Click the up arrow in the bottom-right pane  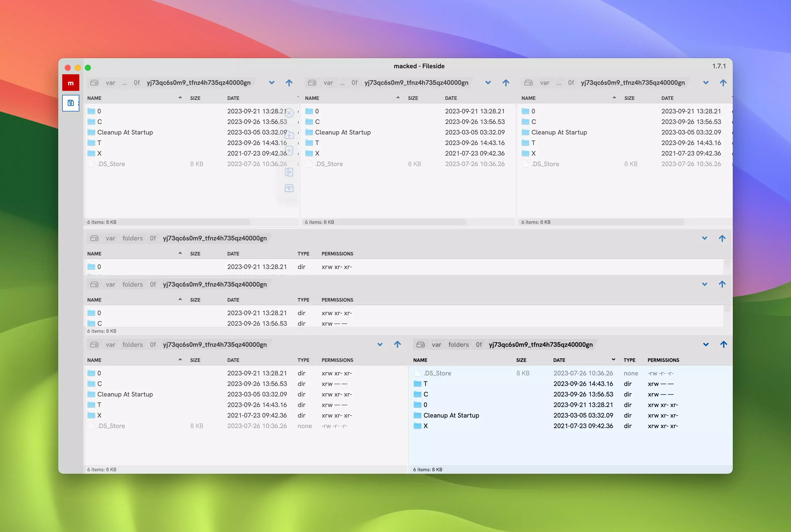click(x=723, y=344)
